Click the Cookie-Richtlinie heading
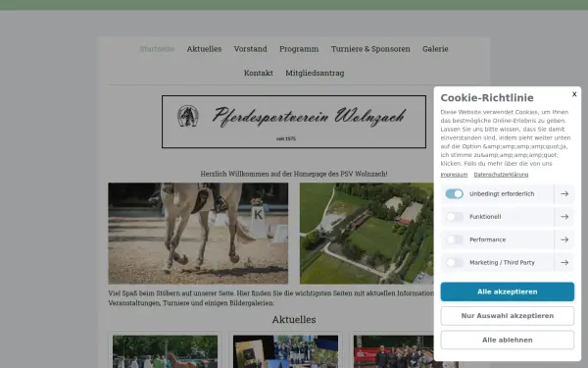The width and height of the screenshot is (588, 368). point(487,97)
